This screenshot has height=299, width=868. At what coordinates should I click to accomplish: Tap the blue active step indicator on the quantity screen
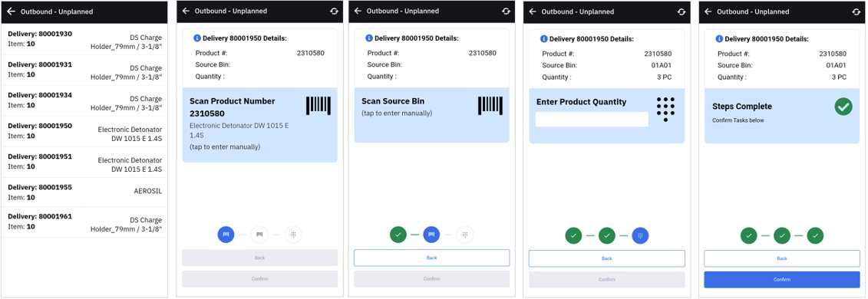(x=640, y=236)
